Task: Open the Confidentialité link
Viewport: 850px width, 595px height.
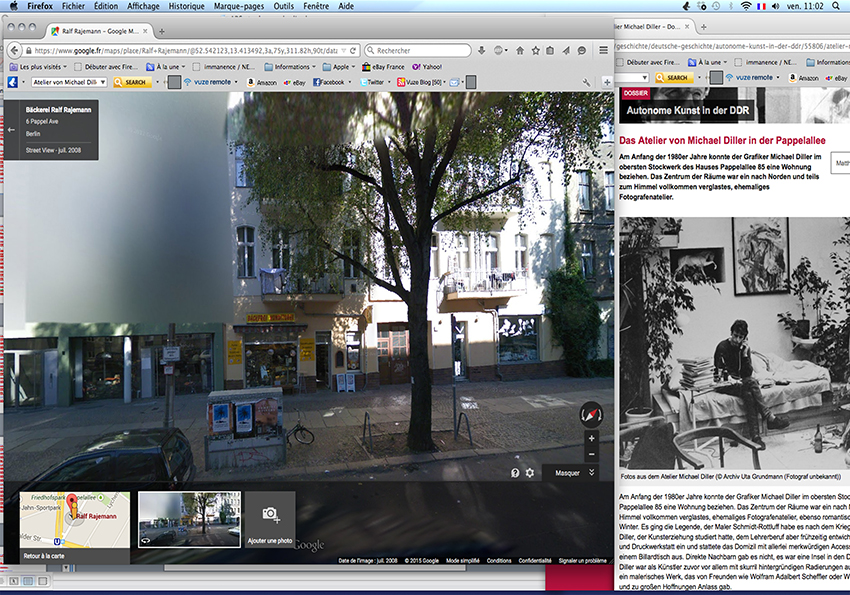Action: pyautogui.click(x=535, y=561)
